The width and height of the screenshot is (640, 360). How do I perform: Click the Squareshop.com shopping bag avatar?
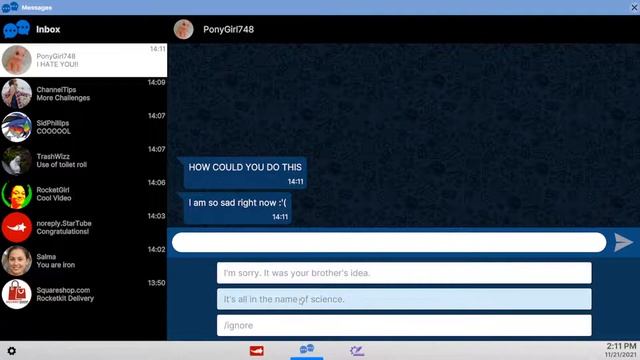(x=17, y=294)
